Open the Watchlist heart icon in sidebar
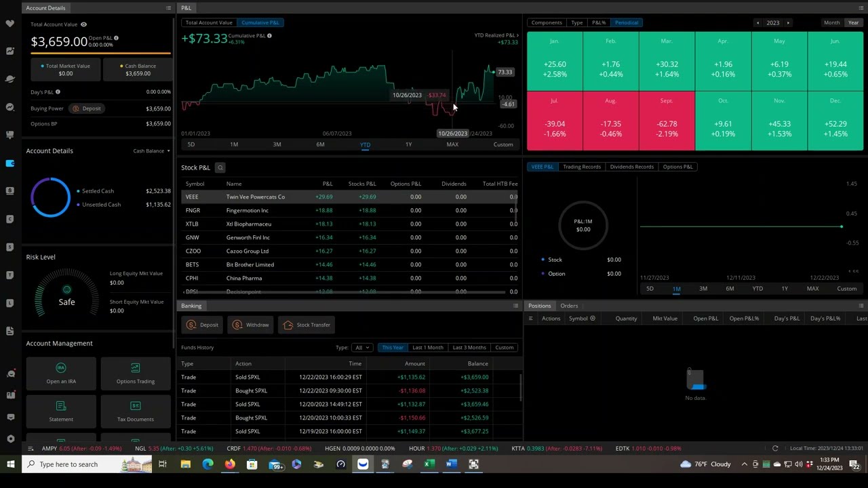This screenshot has width=868, height=488. click(x=10, y=24)
